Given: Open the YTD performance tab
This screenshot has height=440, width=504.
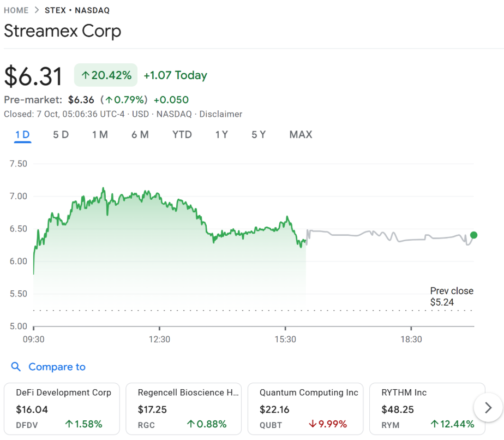Looking at the screenshot, I should click(x=182, y=134).
